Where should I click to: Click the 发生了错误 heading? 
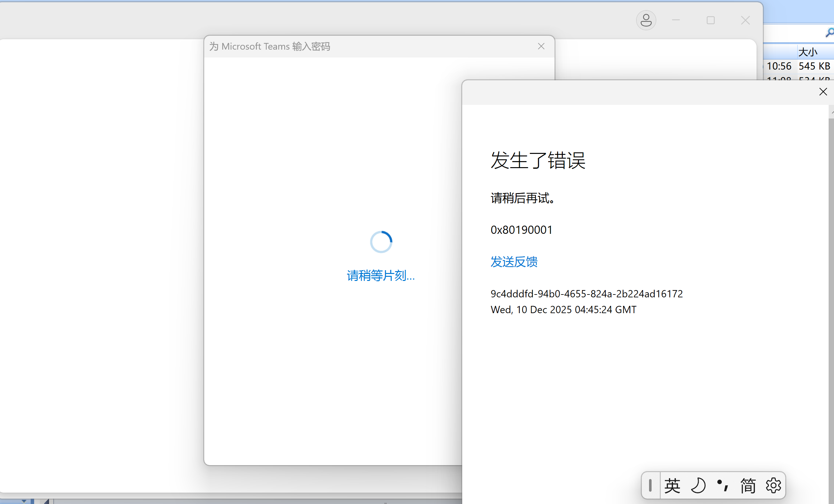click(538, 160)
